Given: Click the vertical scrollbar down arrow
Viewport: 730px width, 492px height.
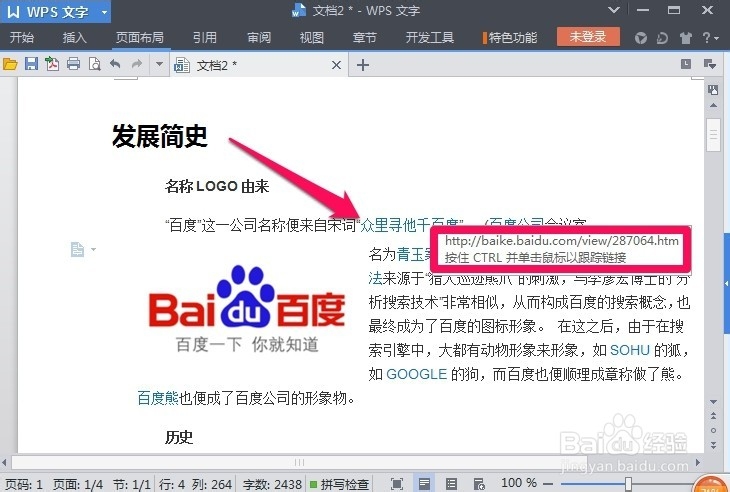Looking at the screenshot, I should tap(713, 401).
